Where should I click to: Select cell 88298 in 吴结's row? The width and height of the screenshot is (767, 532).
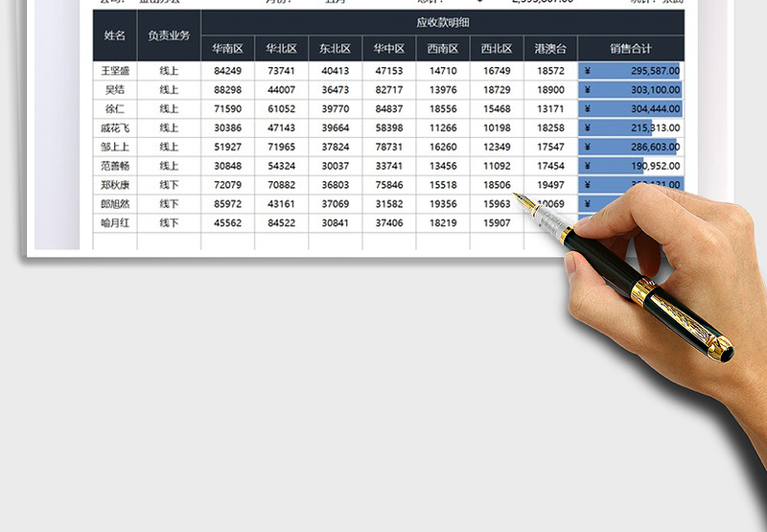(x=228, y=90)
